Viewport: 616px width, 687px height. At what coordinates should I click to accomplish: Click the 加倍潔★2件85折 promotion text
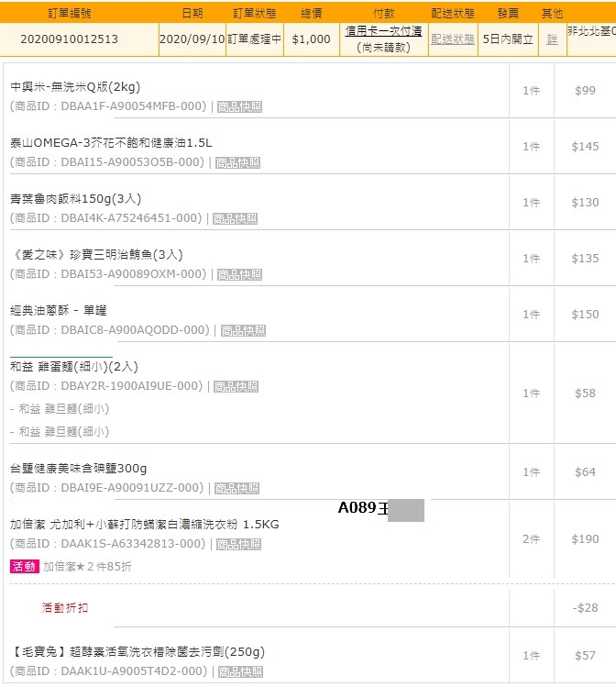pos(87,567)
